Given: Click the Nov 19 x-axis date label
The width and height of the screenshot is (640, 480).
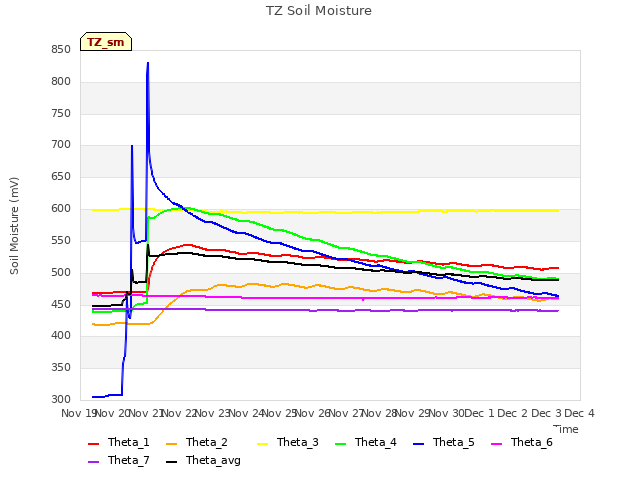Looking at the screenshot, I should 78,413.
